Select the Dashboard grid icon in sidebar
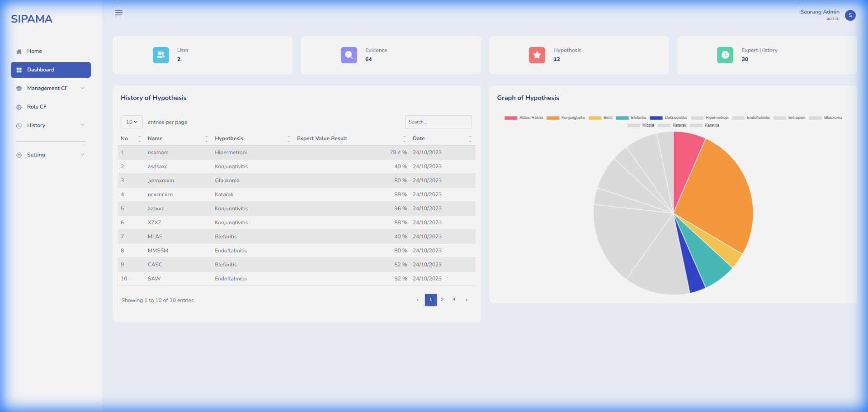This screenshot has width=868, height=412. pos(19,70)
